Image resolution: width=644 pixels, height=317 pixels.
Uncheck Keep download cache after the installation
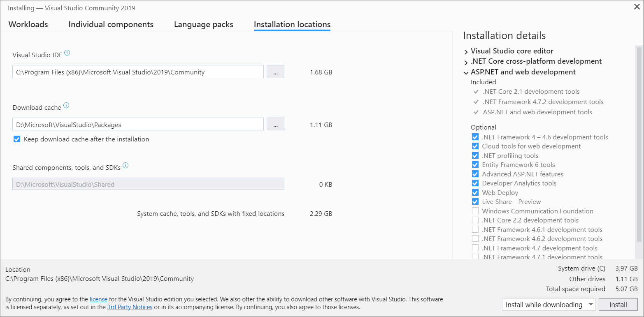[x=17, y=139]
